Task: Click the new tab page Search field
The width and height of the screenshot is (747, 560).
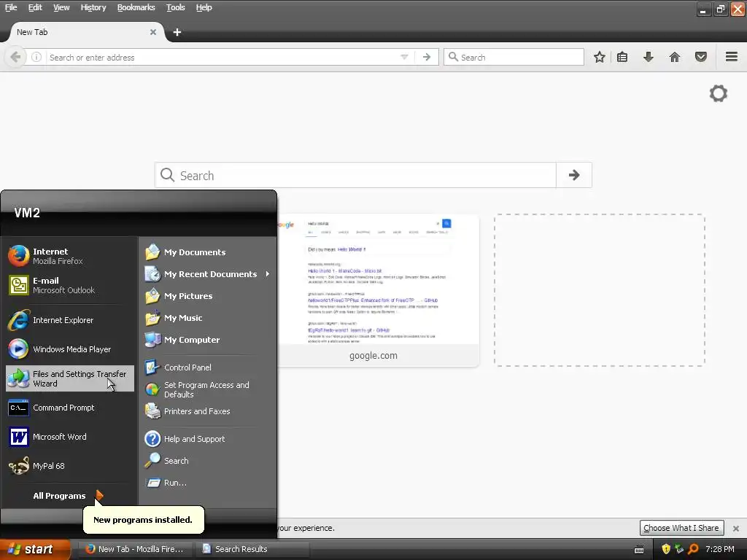Action: pyautogui.click(x=355, y=175)
